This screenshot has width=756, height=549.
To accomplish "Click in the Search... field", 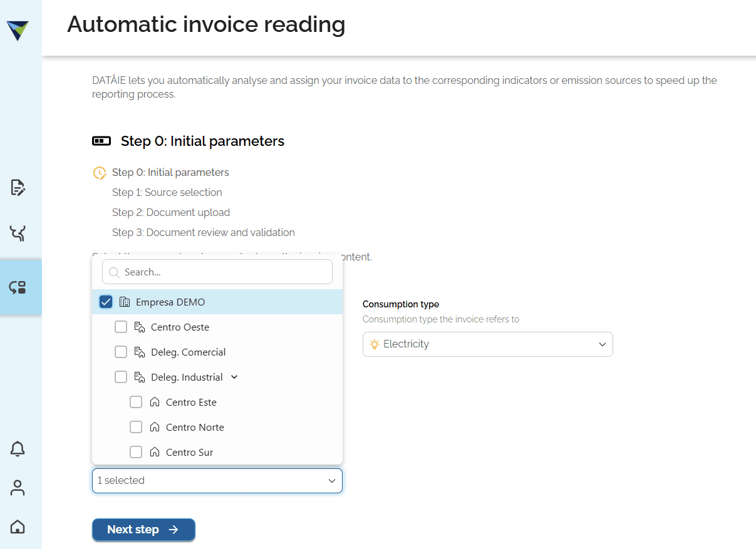I will 217,272.
